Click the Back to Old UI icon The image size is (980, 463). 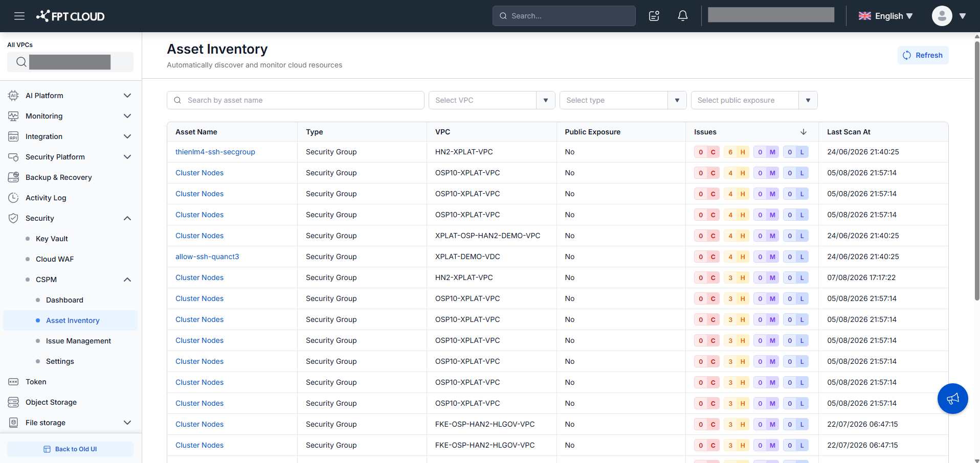(47, 449)
